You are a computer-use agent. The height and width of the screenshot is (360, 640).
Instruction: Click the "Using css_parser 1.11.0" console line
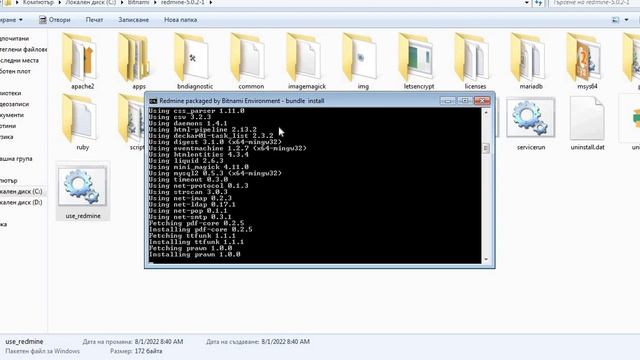click(x=196, y=111)
